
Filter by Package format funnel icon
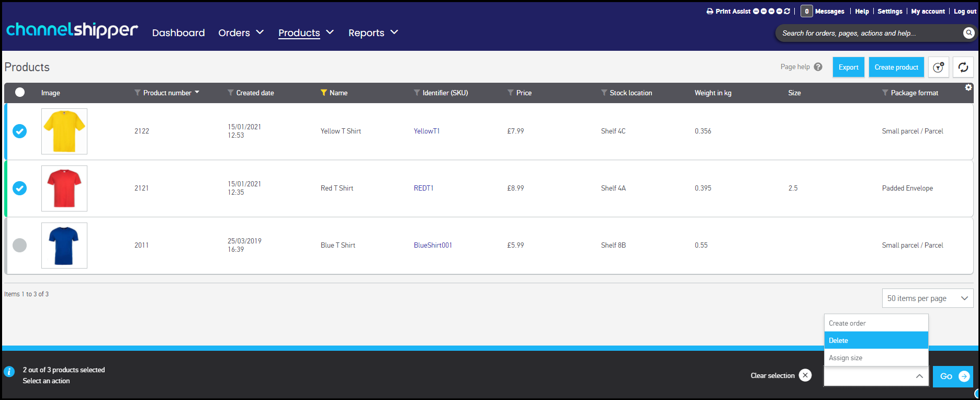click(x=885, y=93)
